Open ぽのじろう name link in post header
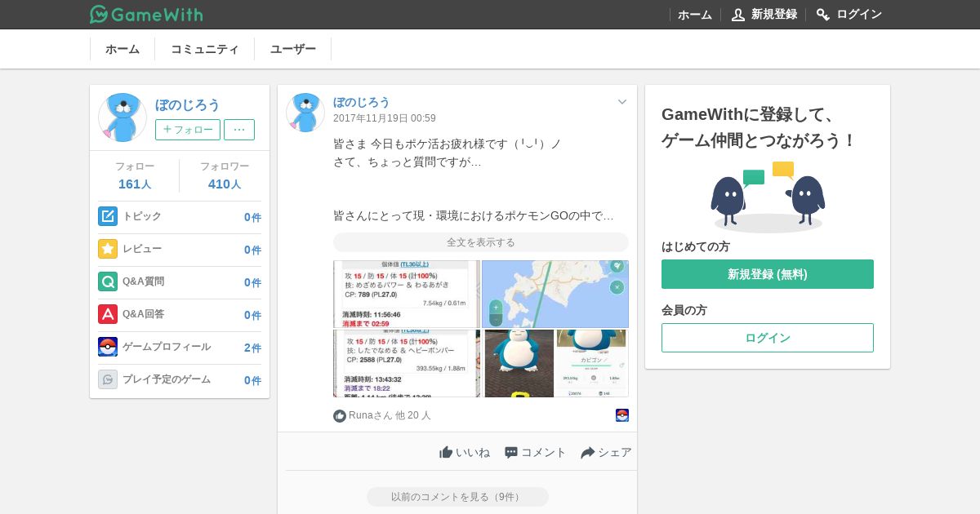Viewport: 980px width, 514px height. [x=362, y=102]
